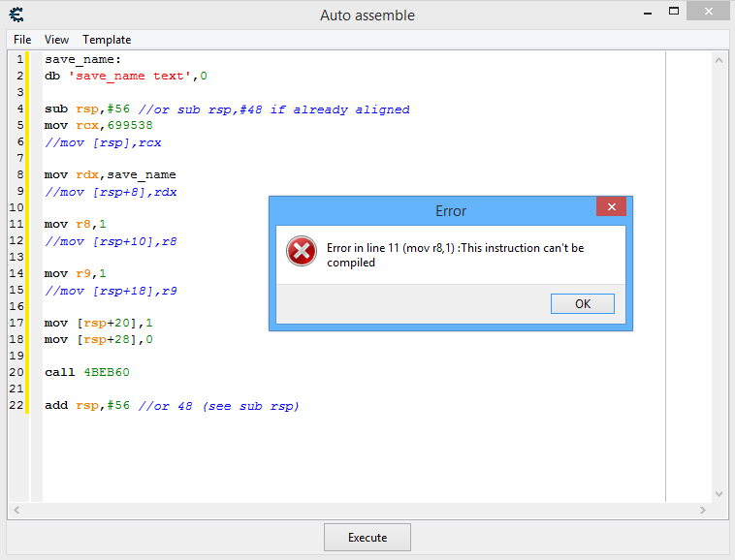The image size is (735, 560).
Task: Click the horizontal scrollbar left arrow
Action: (16, 510)
